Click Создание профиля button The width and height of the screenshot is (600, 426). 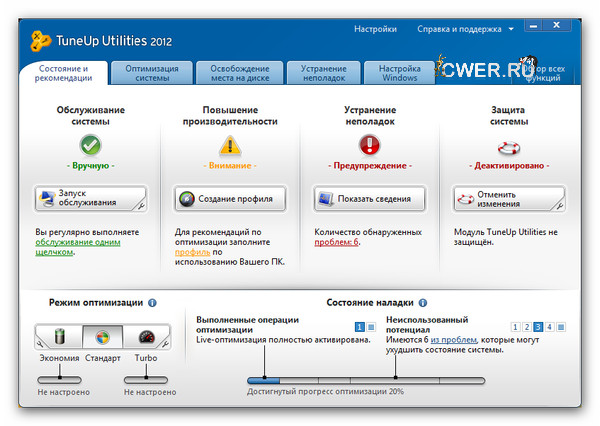(x=230, y=198)
